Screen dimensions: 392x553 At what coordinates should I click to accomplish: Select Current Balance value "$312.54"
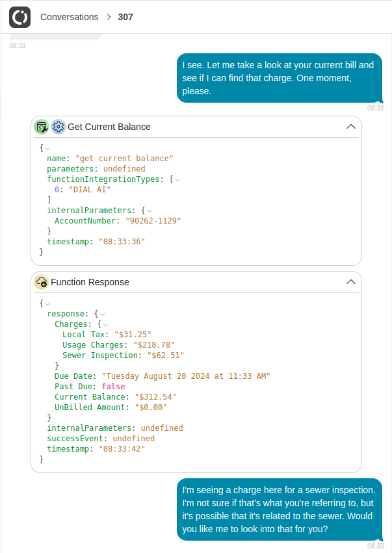pos(155,397)
